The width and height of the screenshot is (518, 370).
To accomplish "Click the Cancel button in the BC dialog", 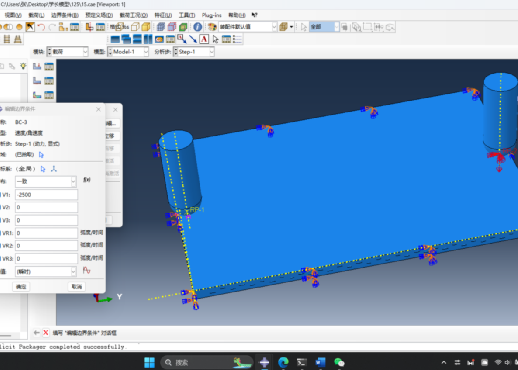I will tap(77, 287).
